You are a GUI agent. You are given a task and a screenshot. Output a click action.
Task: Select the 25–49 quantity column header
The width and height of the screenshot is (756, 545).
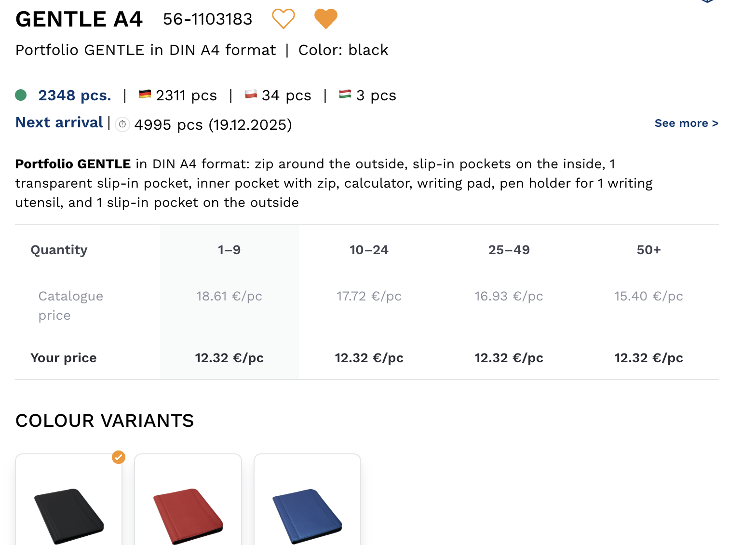click(509, 250)
